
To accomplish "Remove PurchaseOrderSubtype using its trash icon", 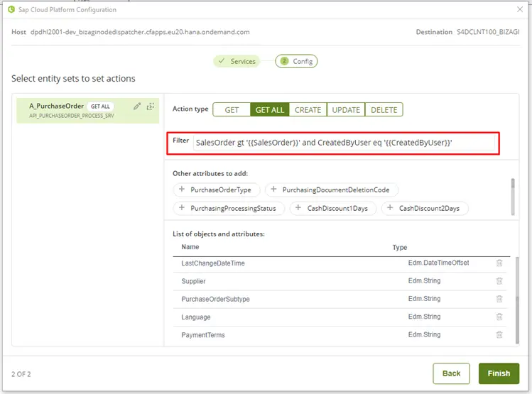I will click(x=499, y=299).
